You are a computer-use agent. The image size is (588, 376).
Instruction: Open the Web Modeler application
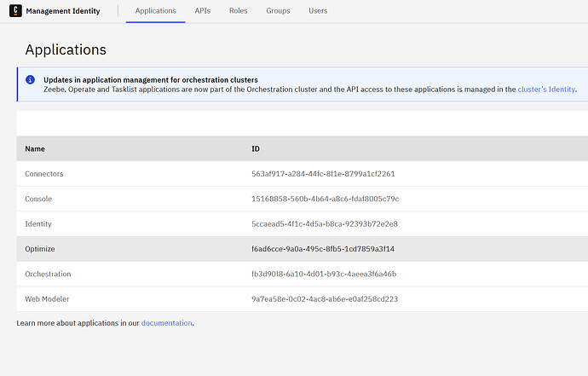[x=47, y=299]
